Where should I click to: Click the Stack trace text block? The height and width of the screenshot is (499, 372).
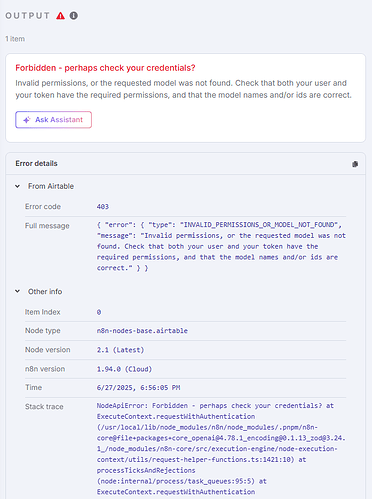[221, 449]
